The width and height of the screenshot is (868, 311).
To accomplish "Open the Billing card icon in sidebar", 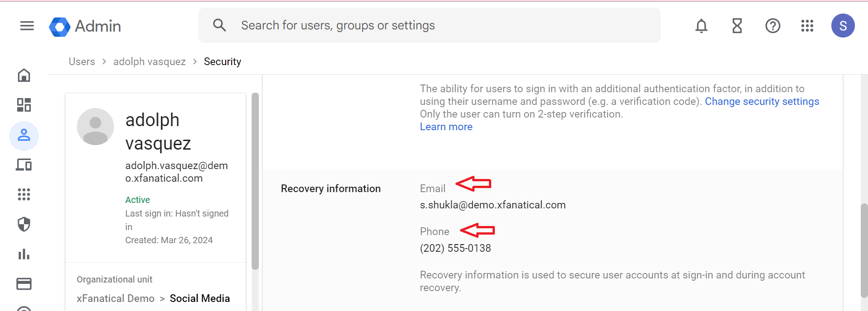I will point(24,284).
